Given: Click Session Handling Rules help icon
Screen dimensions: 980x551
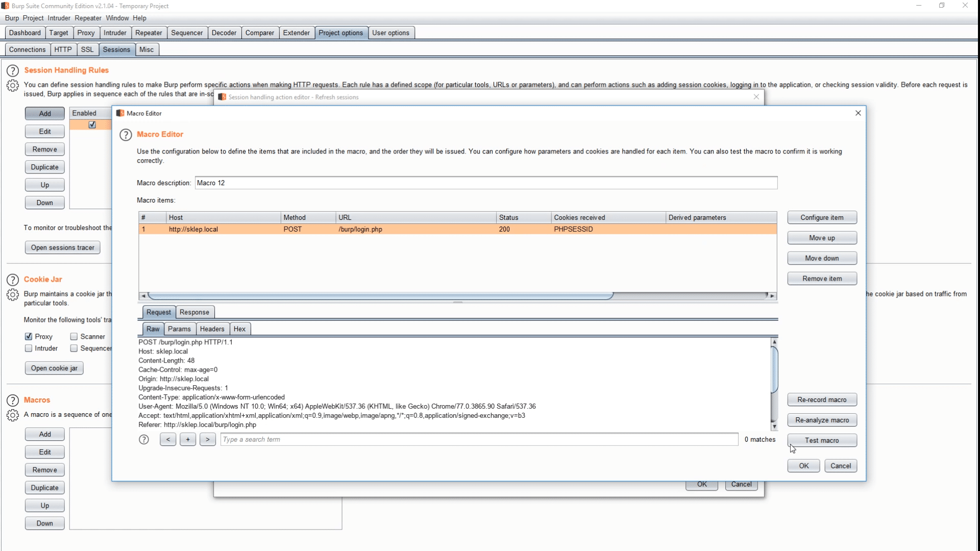Looking at the screenshot, I should click(x=13, y=71).
